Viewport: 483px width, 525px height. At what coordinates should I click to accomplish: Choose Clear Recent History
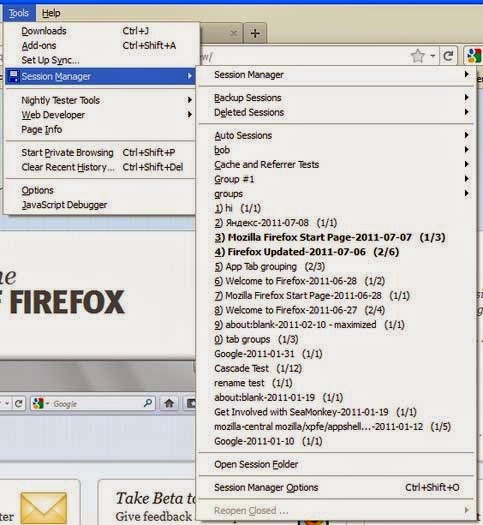coord(100,167)
